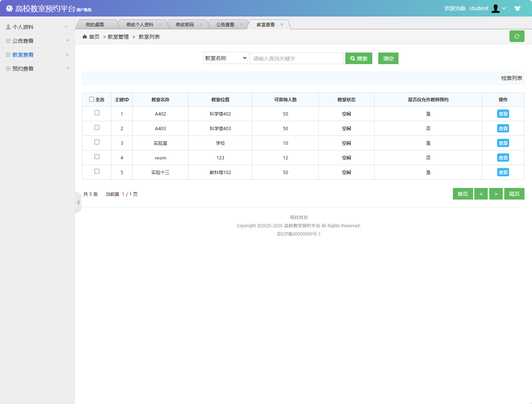The image size is (532, 404).
Task: Open the 教室名称 search field dropdown
Action: click(226, 58)
